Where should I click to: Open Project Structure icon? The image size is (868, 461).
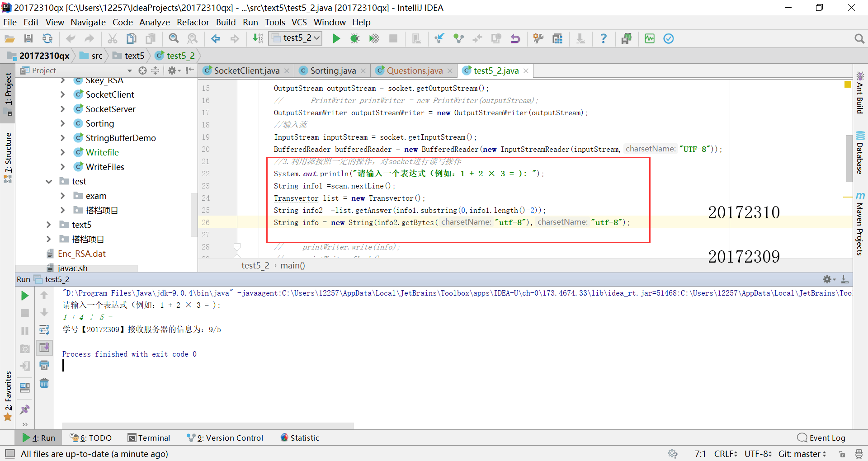pos(557,39)
